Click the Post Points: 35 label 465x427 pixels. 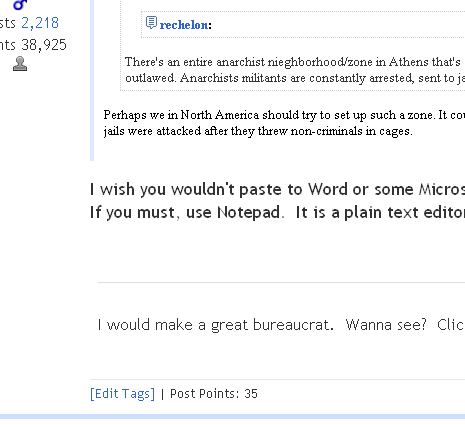pyautogui.click(x=214, y=394)
